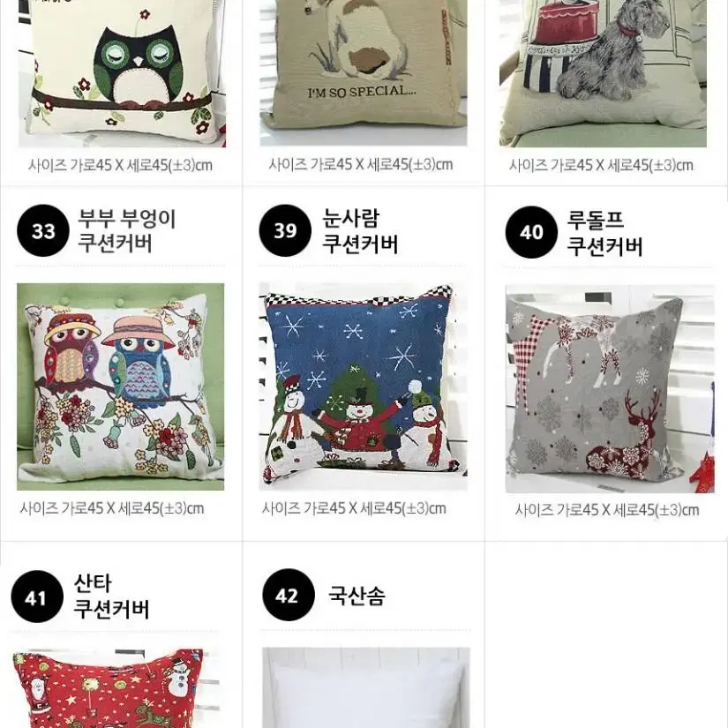Open the gray schnauzer dog cushion photo
728x728 pixels.
(603, 73)
